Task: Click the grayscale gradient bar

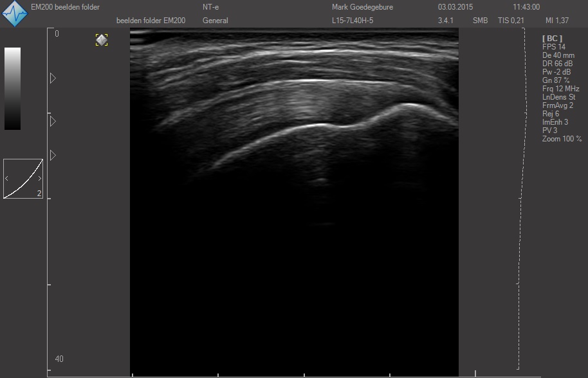Action: pos(12,89)
